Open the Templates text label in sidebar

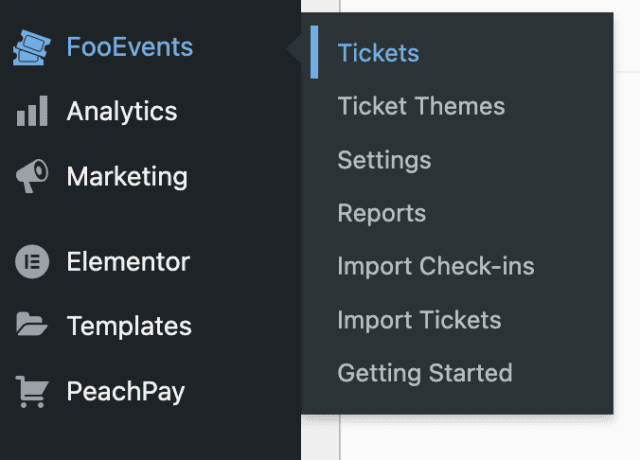[129, 325]
